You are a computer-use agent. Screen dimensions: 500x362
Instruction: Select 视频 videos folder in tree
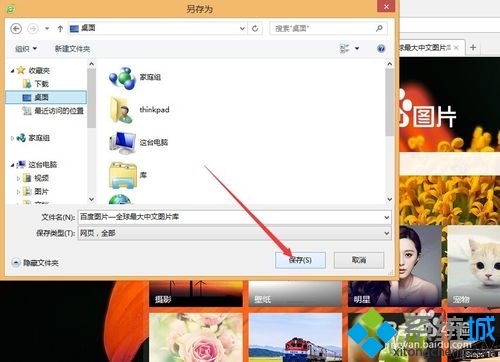[36, 178]
